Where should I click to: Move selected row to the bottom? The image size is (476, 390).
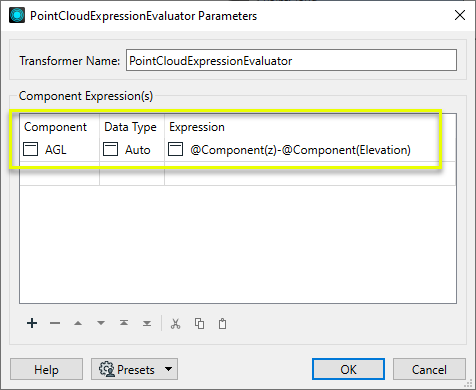(x=147, y=323)
